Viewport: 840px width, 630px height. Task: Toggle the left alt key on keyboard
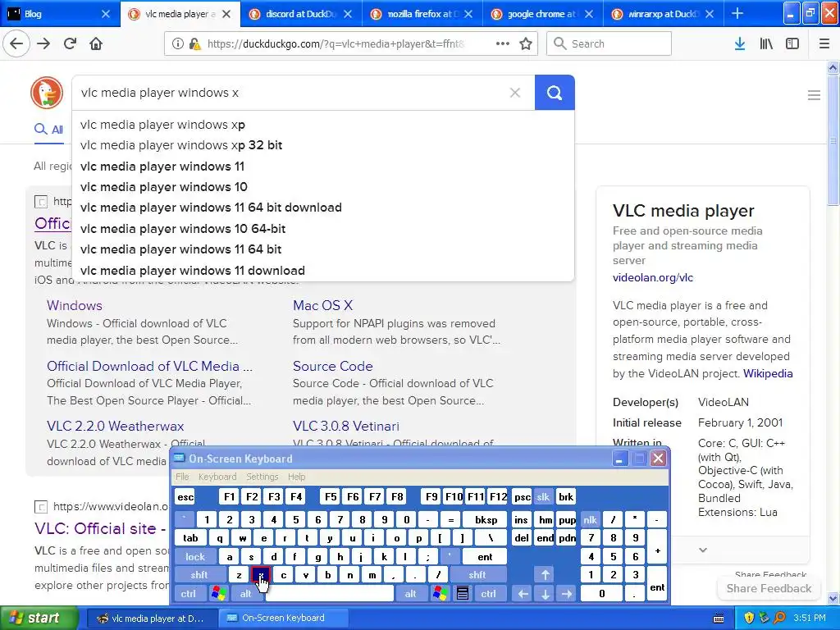(245, 594)
